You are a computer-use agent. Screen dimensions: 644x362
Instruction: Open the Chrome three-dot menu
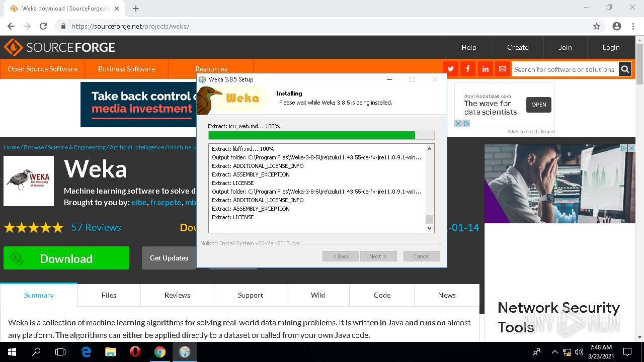633,26
